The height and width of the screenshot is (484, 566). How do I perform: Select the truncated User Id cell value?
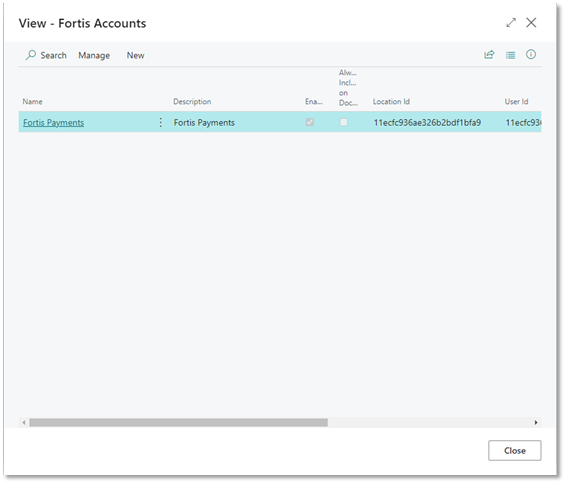pyautogui.click(x=523, y=123)
